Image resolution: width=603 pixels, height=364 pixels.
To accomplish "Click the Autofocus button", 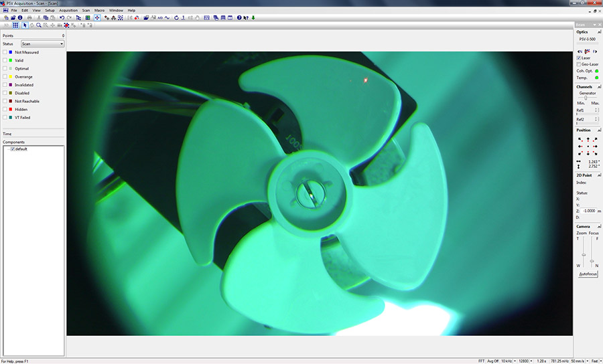I will pos(588,274).
